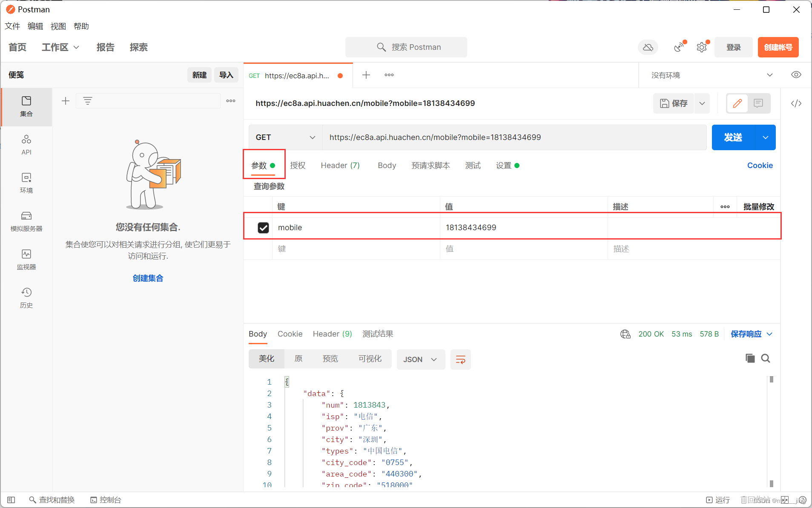Image resolution: width=812 pixels, height=508 pixels.
Task: Toggle response preview eye icon
Action: 796,75
